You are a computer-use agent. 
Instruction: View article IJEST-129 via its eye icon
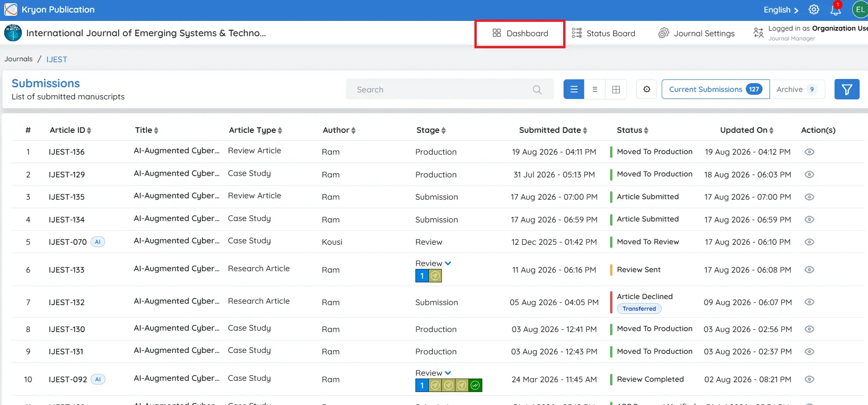pyautogui.click(x=809, y=175)
